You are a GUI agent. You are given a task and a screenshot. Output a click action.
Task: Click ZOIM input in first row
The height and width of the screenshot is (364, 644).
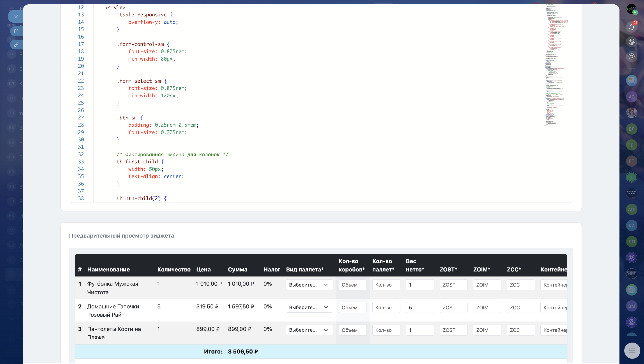coord(487,285)
